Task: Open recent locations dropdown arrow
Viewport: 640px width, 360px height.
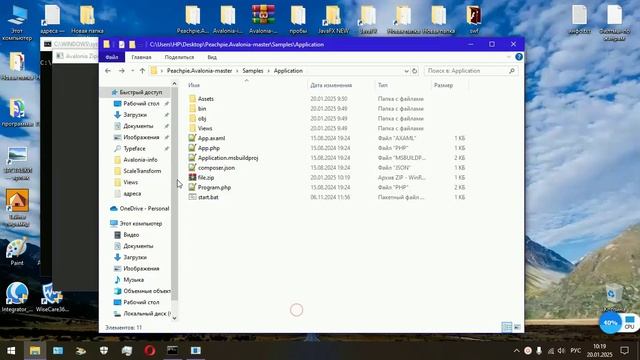Action: (132, 71)
